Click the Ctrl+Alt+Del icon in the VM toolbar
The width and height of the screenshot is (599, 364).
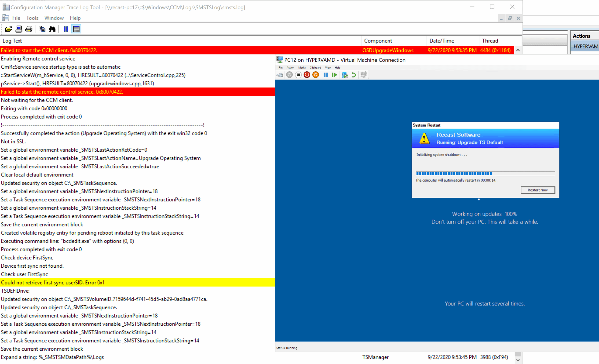(280, 75)
